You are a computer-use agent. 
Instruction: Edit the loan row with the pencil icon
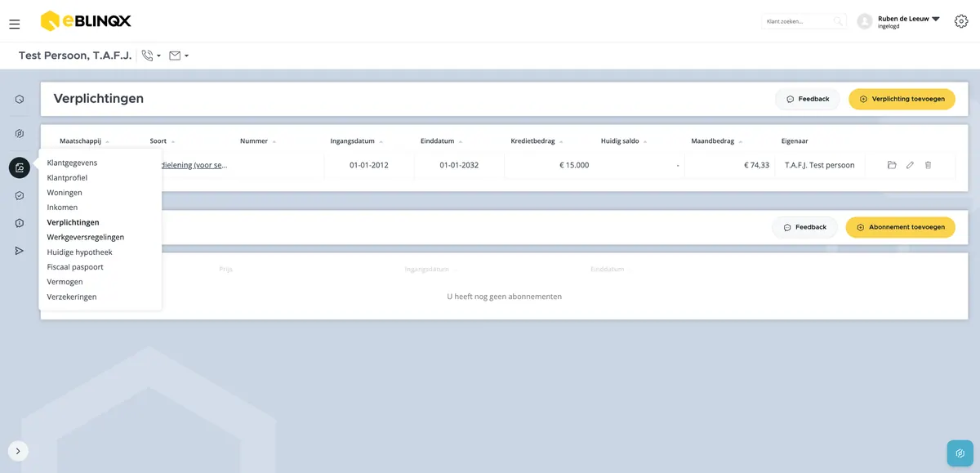(x=910, y=165)
